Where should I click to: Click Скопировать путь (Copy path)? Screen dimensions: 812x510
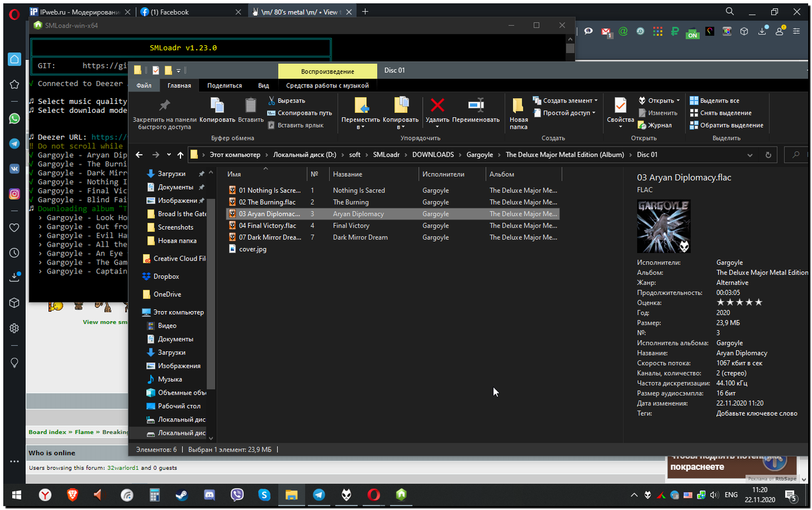(300, 113)
